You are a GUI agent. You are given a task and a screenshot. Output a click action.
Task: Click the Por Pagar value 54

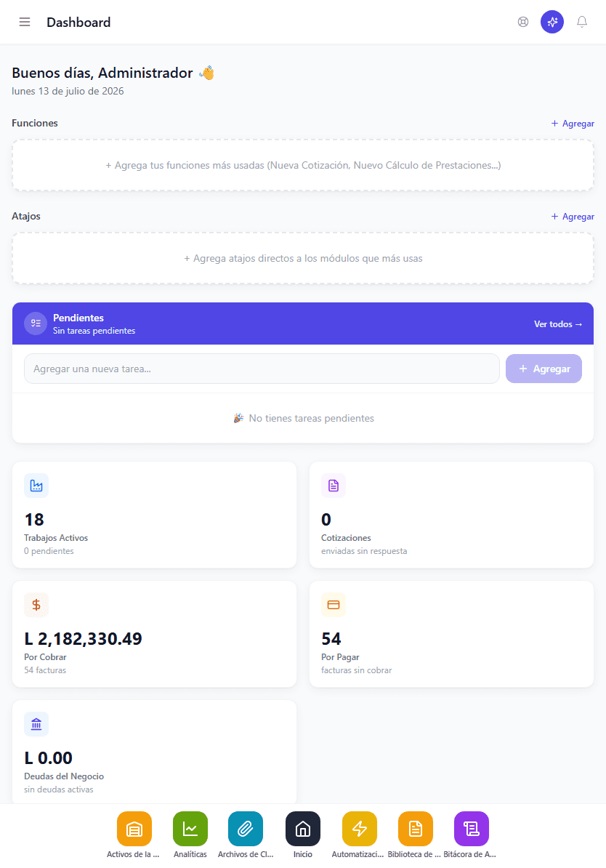(x=331, y=639)
